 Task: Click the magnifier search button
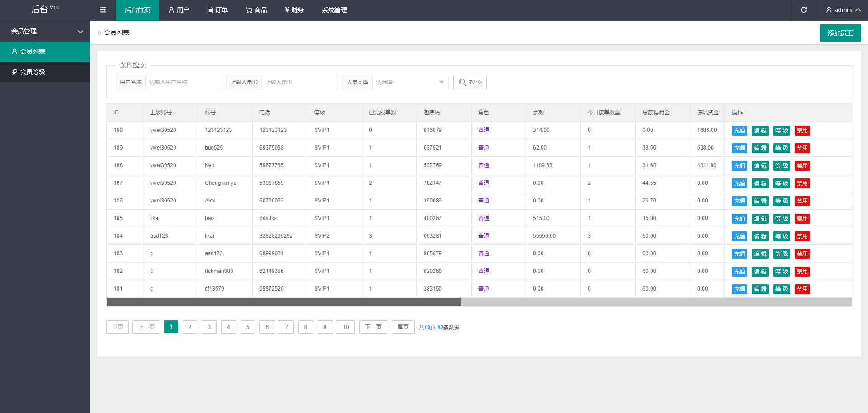tap(470, 82)
